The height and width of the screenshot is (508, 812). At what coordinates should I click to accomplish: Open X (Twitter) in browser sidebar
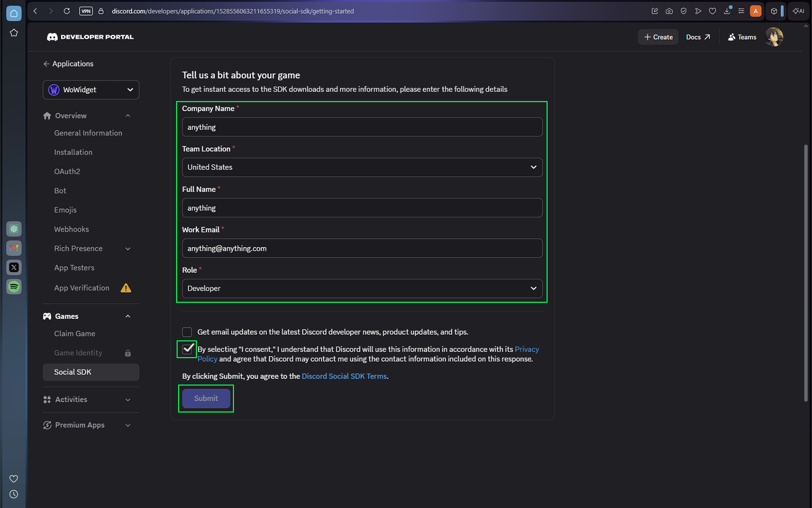point(14,267)
